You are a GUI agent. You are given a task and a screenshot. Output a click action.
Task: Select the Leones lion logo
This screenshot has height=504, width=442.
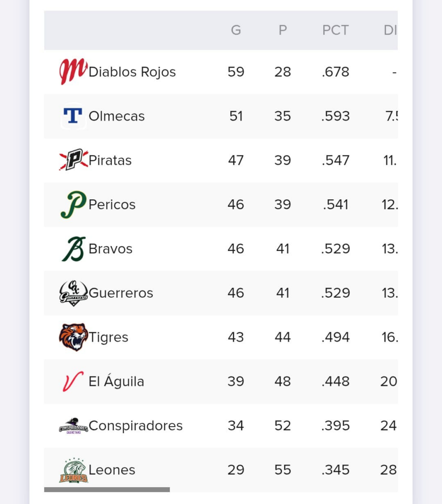73,470
